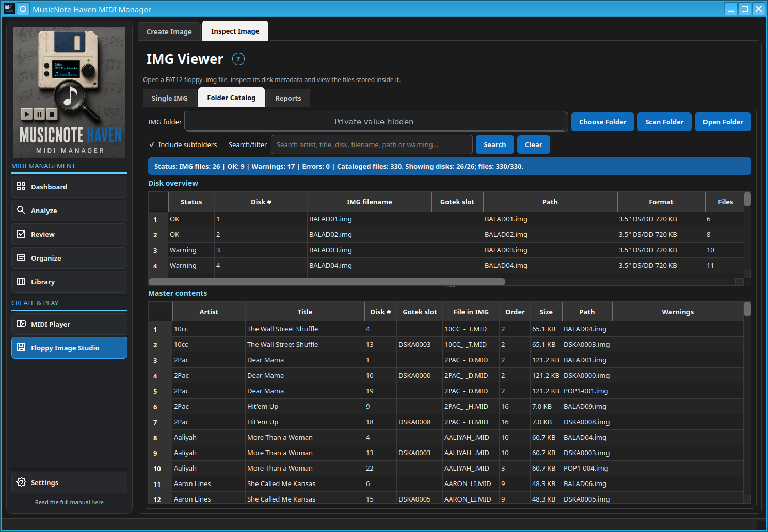Click the Open Folder button
Viewport: 768px width, 532px height.
[x=723, y=122]
